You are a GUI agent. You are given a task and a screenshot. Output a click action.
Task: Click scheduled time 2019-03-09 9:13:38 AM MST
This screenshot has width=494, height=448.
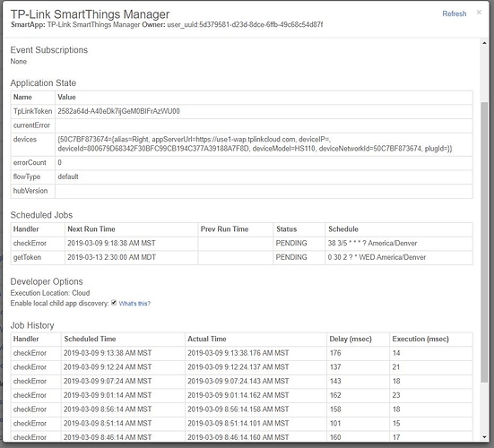click(x=108, y=353)
